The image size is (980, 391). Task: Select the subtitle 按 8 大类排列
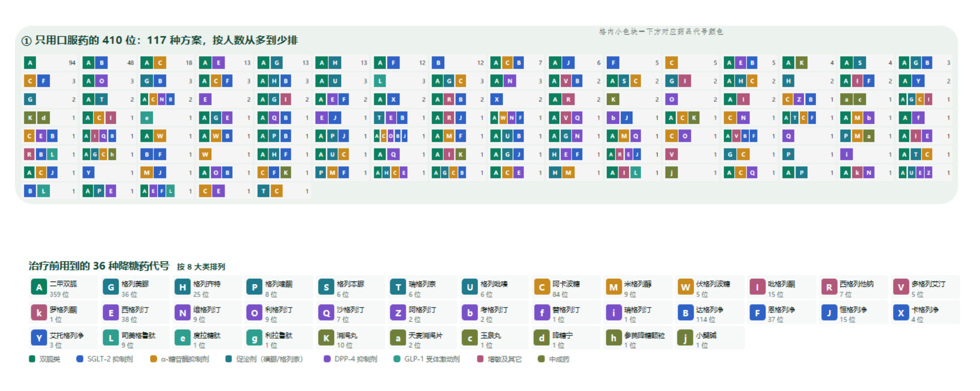pos(201,267)
